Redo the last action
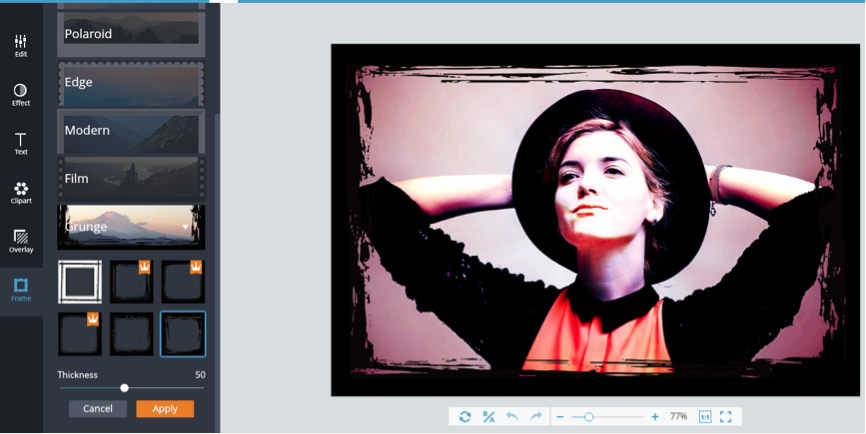This screenshot has height=434, width=866. (536, 417)
